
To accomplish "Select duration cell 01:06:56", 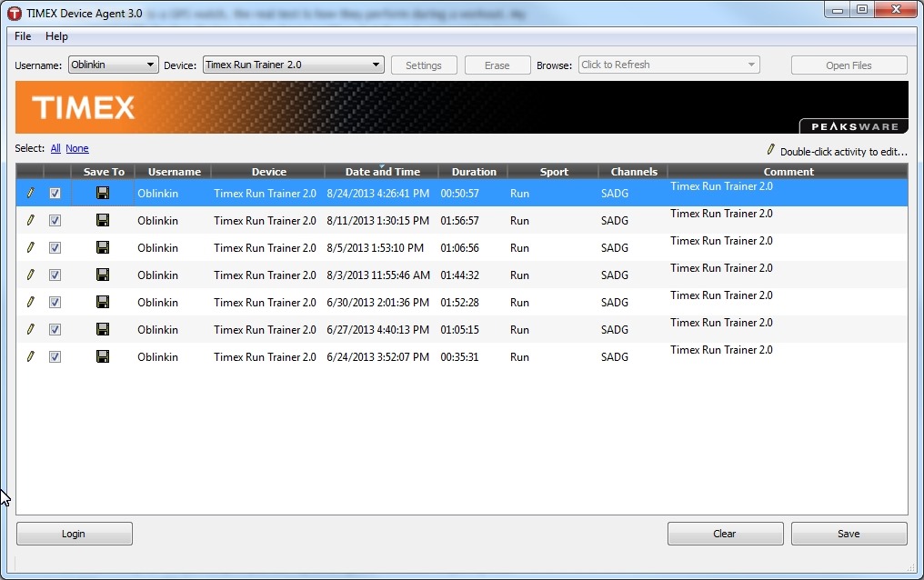I will point(459,248).
